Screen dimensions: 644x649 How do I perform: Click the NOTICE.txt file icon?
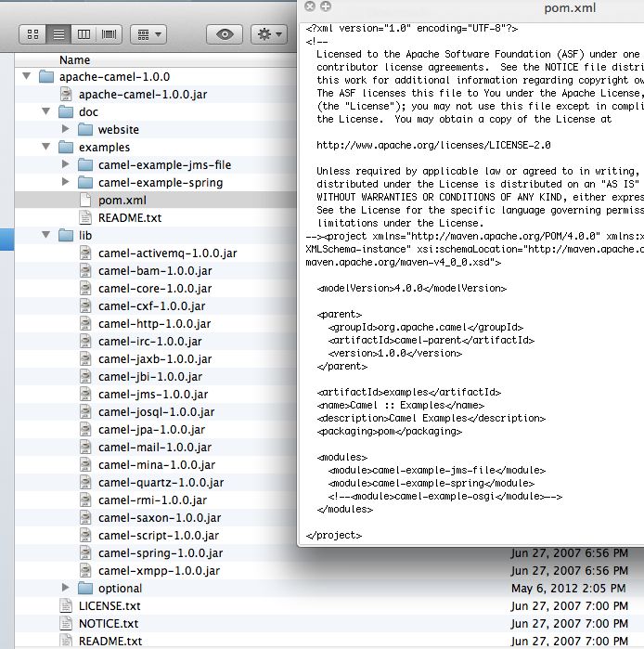click(x=66, y=623)
